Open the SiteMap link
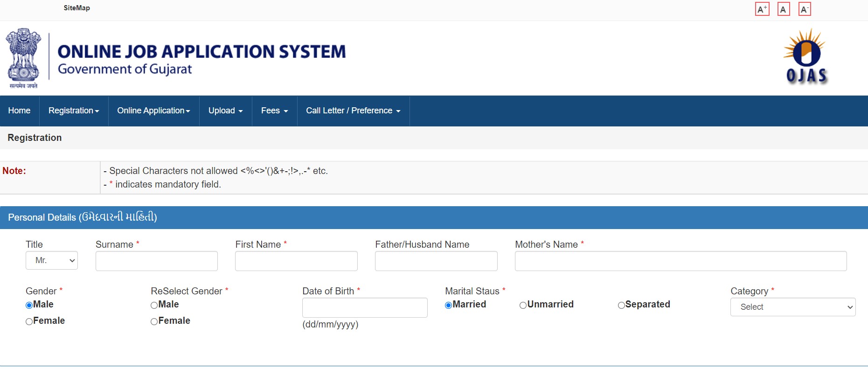Image resolution: width=868 pixels, height=369 pixels. (77, 8)
